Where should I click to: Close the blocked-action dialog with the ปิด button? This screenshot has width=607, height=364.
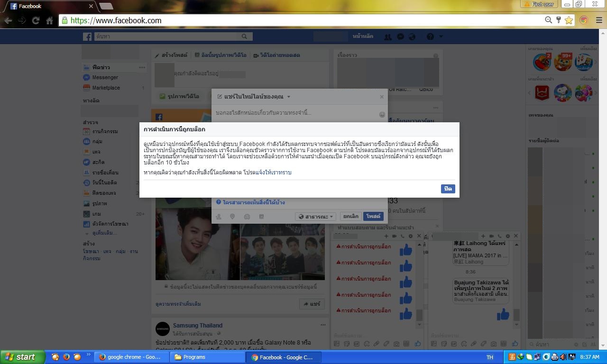448,189
